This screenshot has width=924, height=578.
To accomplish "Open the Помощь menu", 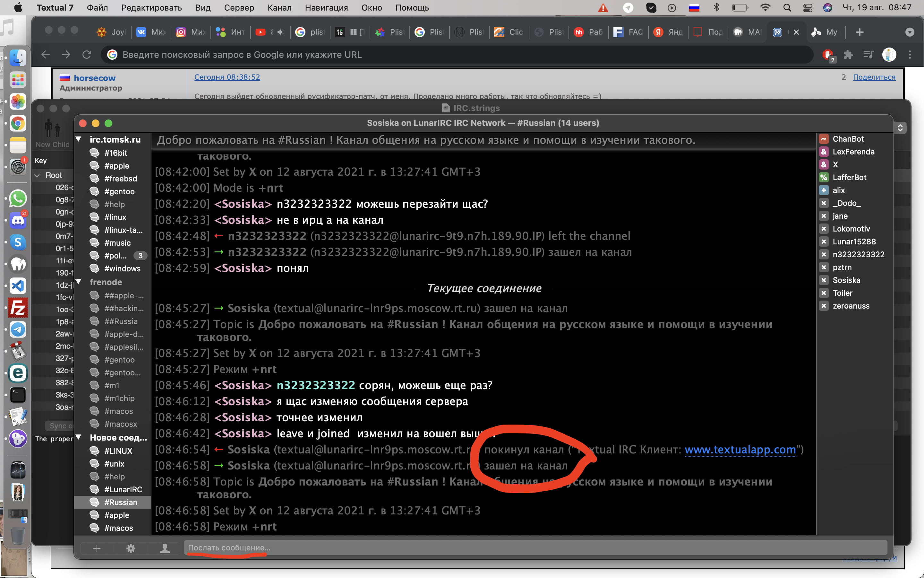I will (412, 8).
